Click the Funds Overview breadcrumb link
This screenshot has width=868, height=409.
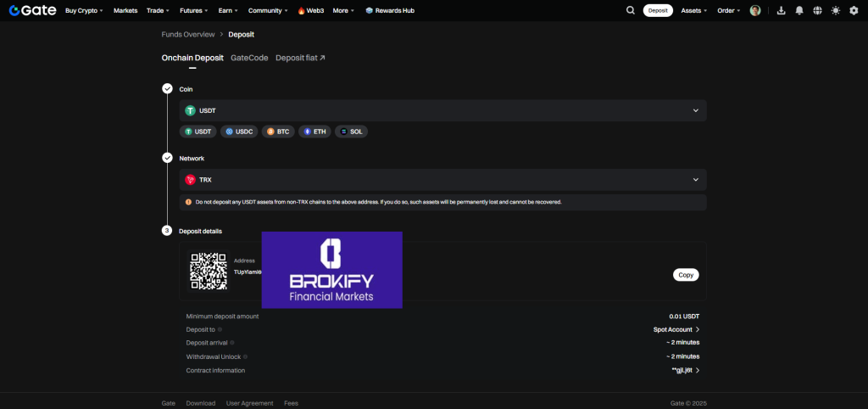coord(187,34)
